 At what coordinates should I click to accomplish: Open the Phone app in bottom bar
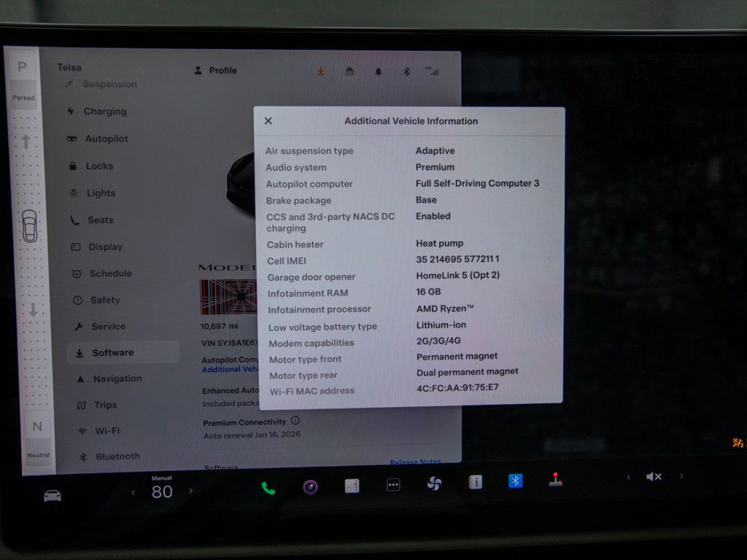pyautogui.click(x=268, y=487)
